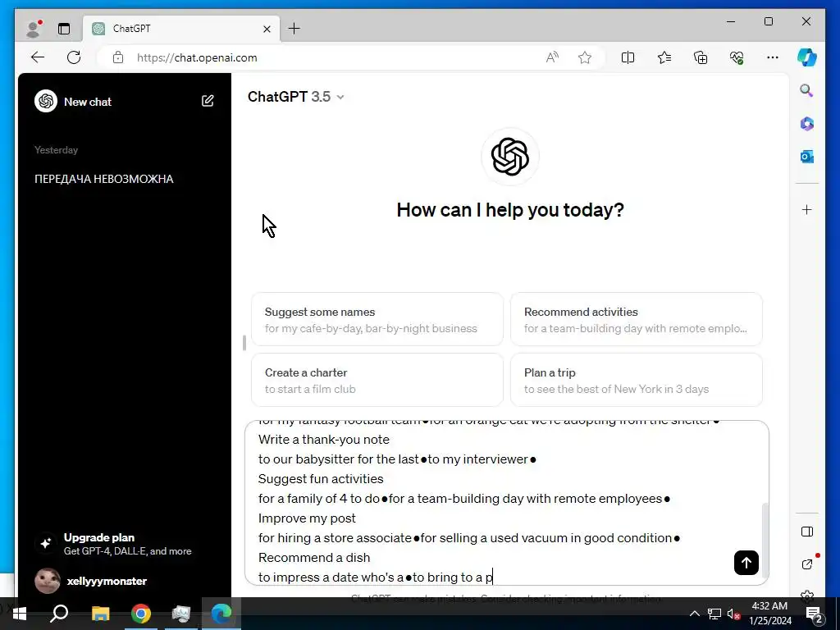
Task: Toggle split screen view
Action: click(x=628, y=57)
